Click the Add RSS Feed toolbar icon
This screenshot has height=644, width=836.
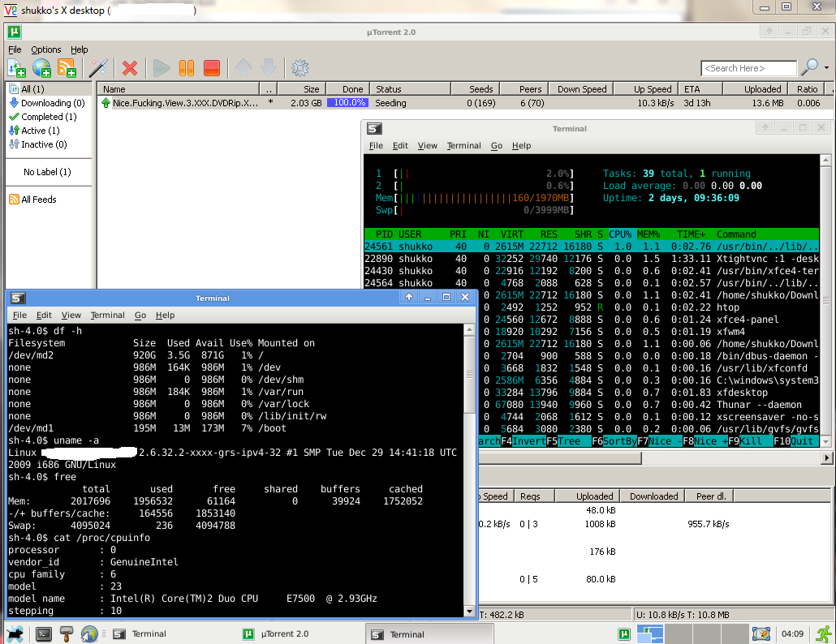[67, 67]
